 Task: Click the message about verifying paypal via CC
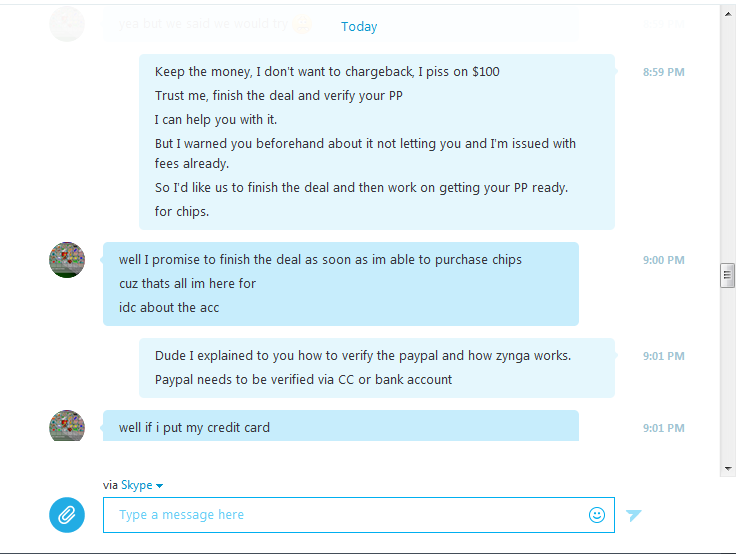[x=303, y=379]
